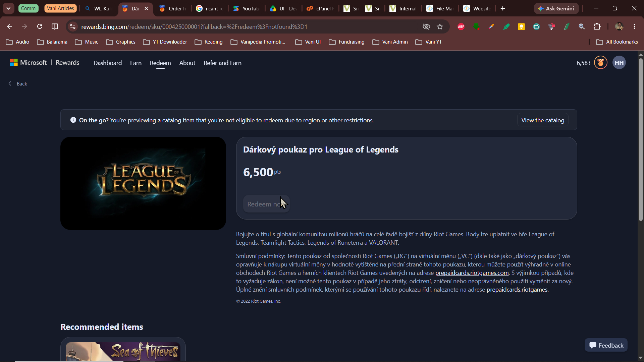Viewport: 644px width, 362px height.
Task: Open the Audio bookmarks folder
Action: 18,42
